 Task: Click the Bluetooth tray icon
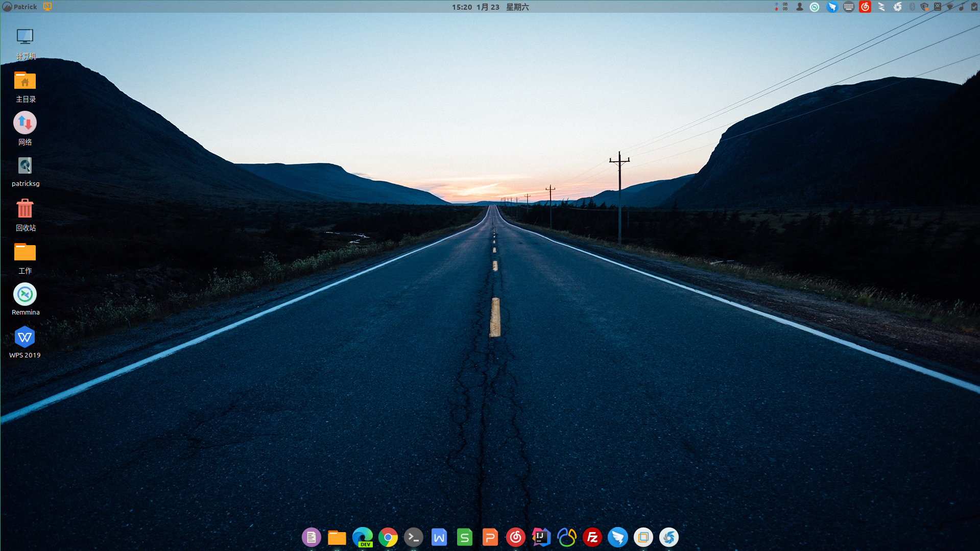912,7
